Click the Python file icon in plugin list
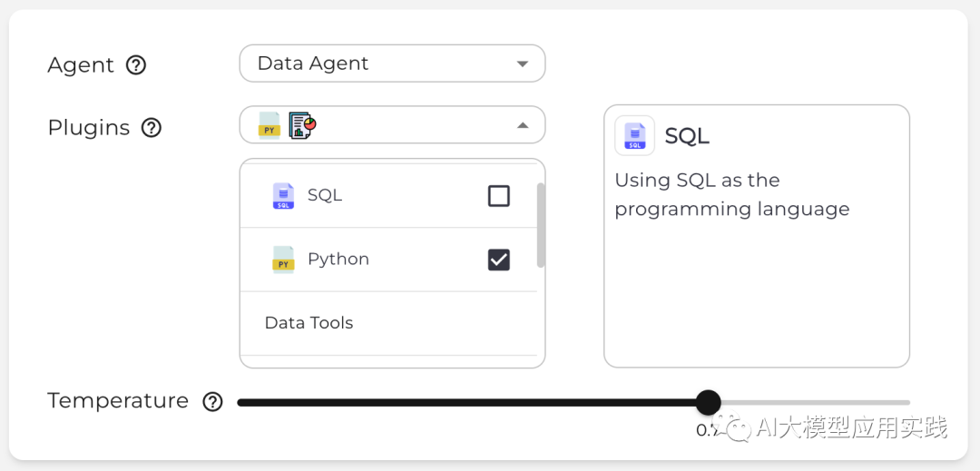The width and height of the screenshot is (980, 471). coord(284,260)
